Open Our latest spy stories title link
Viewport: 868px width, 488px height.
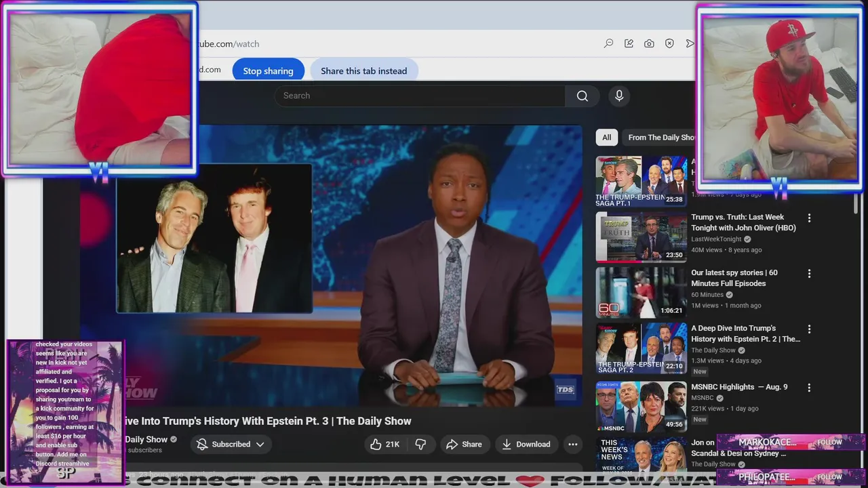734,278
